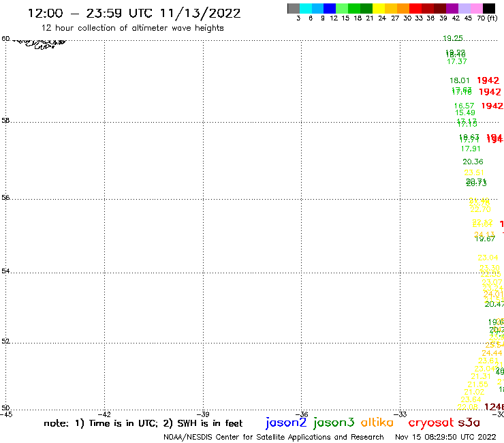The image size is (504, 443).
Task: Select the longitude axis label -36
Action: pyautogui.click(x=302, y=414)
